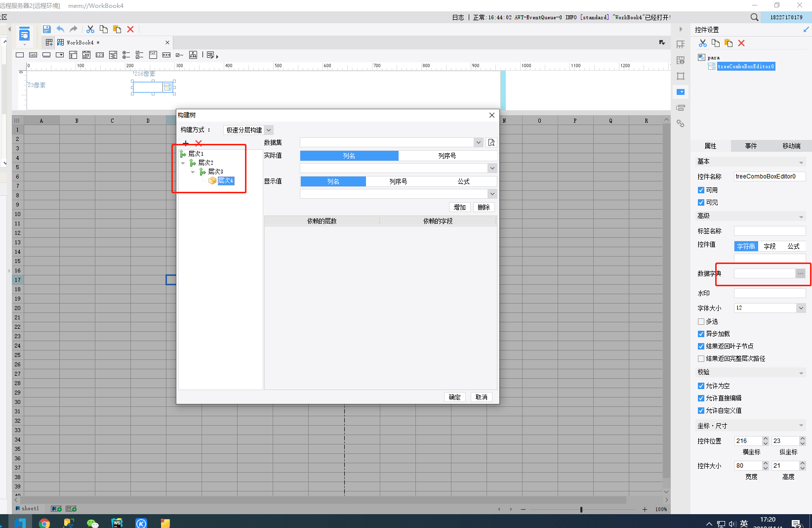Image resolution: width=812 pixels, height=528 pixels.
Task: Select 公式 for 显示值
Action: coord(464,181)
